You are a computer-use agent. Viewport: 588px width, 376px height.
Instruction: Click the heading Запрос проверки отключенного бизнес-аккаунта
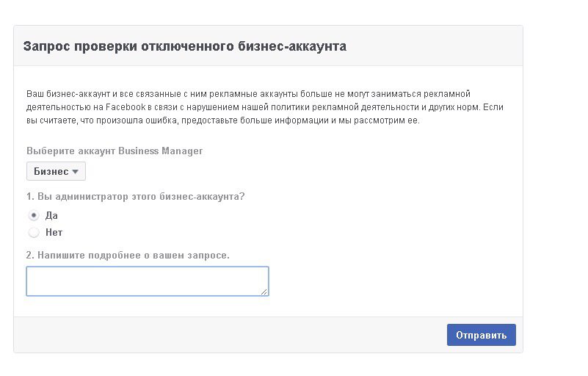[185, 46]
